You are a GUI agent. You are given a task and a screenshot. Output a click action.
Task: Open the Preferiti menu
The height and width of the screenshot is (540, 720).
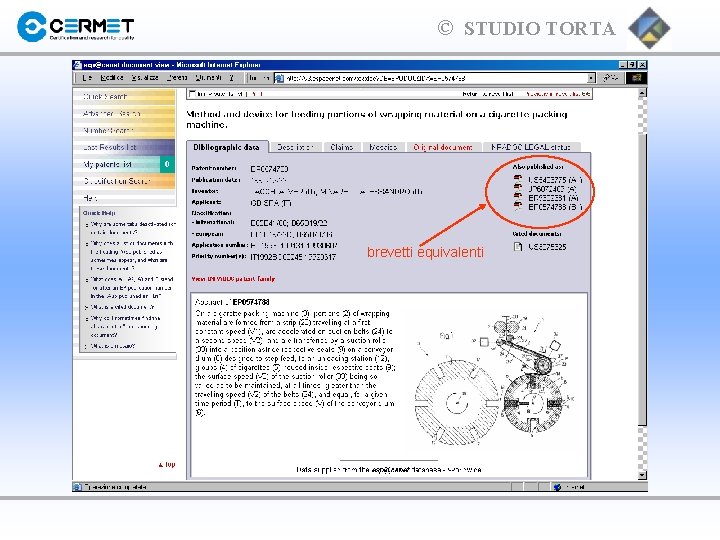click(177, 78)
